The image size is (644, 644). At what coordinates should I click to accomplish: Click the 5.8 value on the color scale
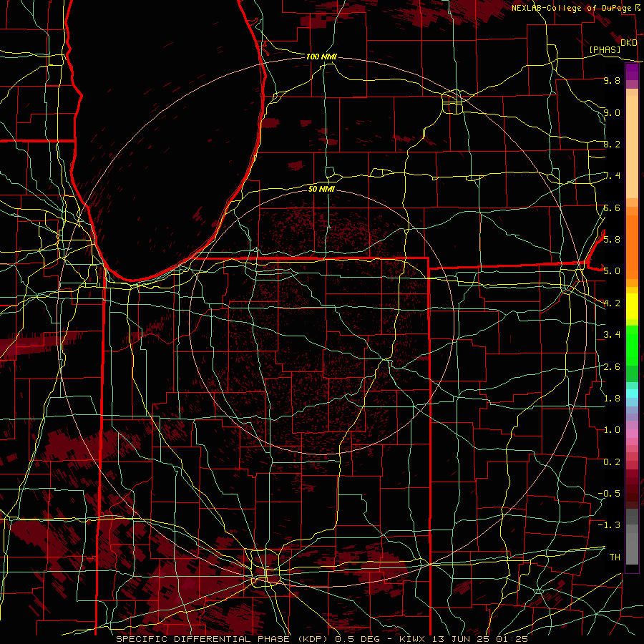coord(612,240)
